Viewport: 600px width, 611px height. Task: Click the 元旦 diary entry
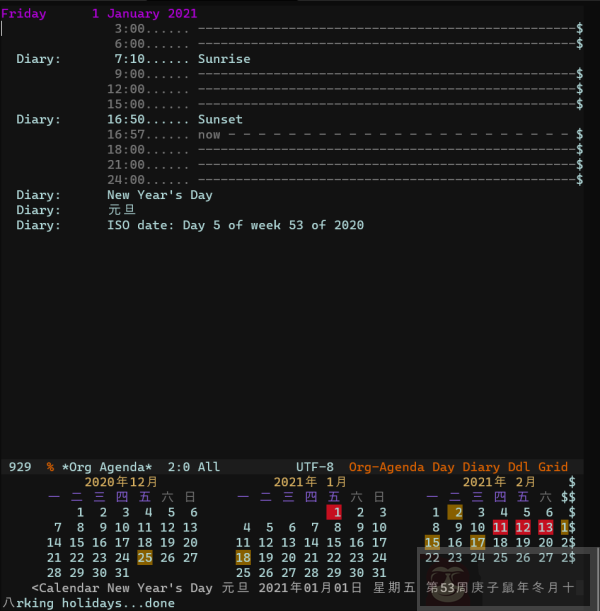(x=121, y=210)
